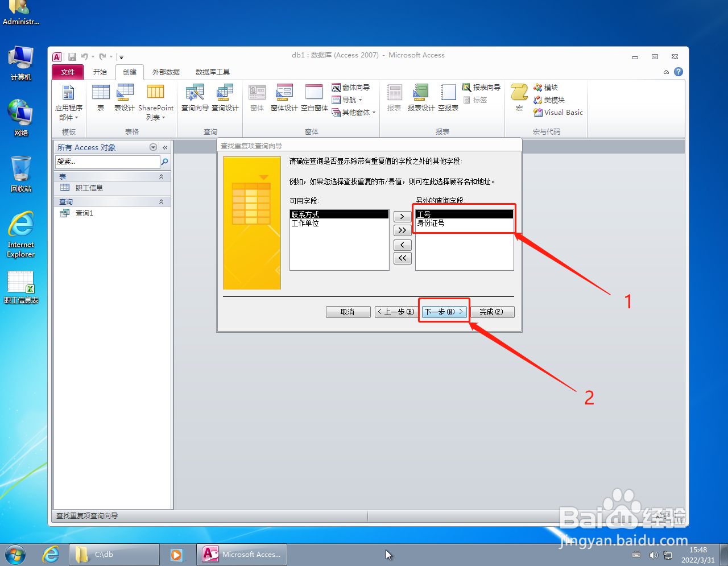Go back with 上一步 button
Image resolution: width=728 pixels, height=566 pixels.
coord(396,312)
